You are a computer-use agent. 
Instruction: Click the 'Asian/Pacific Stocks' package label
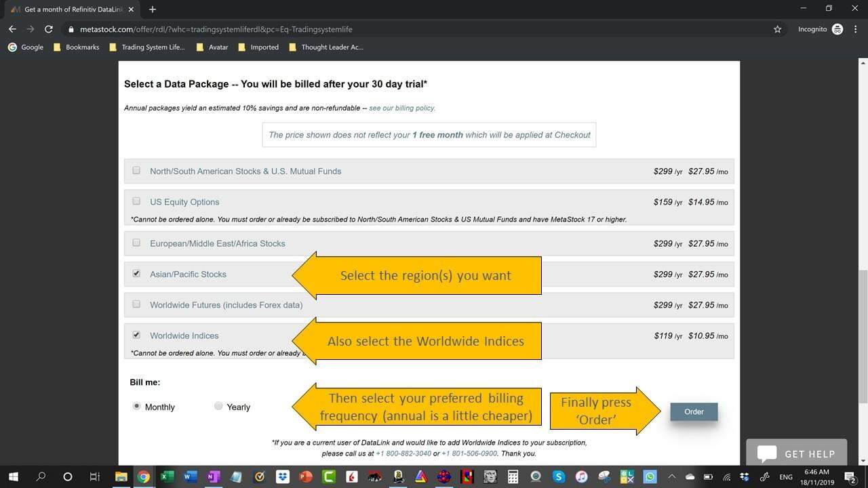(x=188, y=274)
